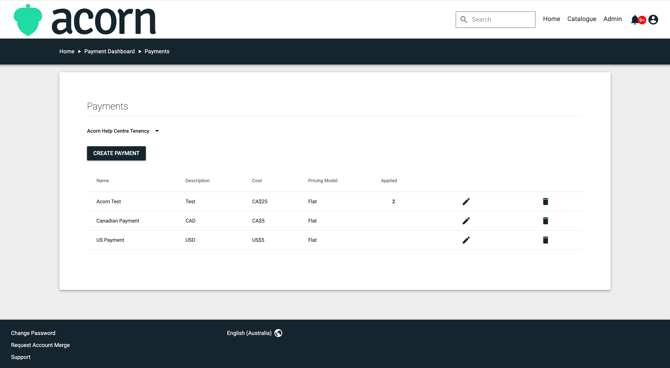Click pencil icon for Canadian Payment
The height and width of the screenshot is (368, 670).
click(x=466, y=221)
